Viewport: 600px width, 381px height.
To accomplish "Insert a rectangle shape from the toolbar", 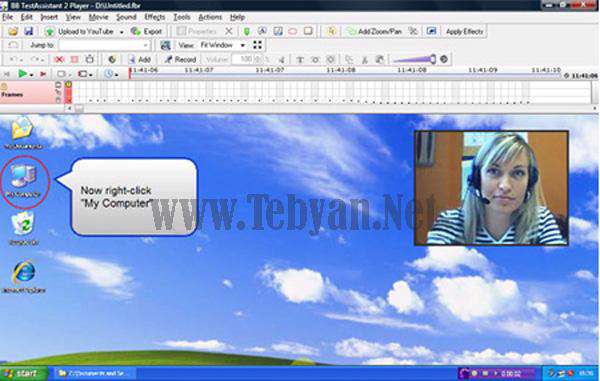I will point(308,31).
